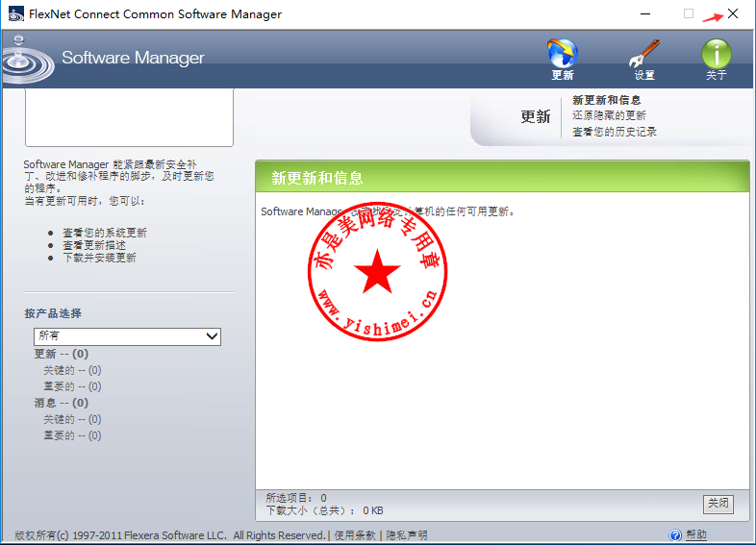Click the empty white banner box

pos(129,117)
